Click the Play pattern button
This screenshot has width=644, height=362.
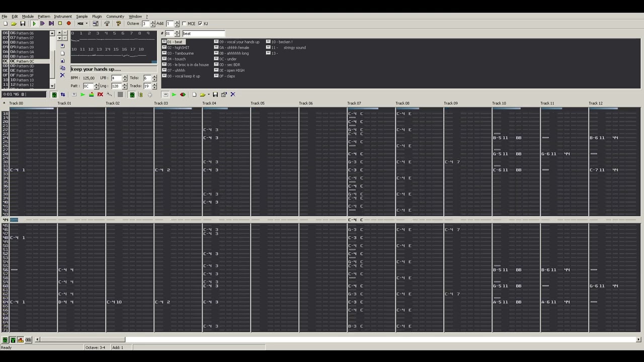[42, 24]
